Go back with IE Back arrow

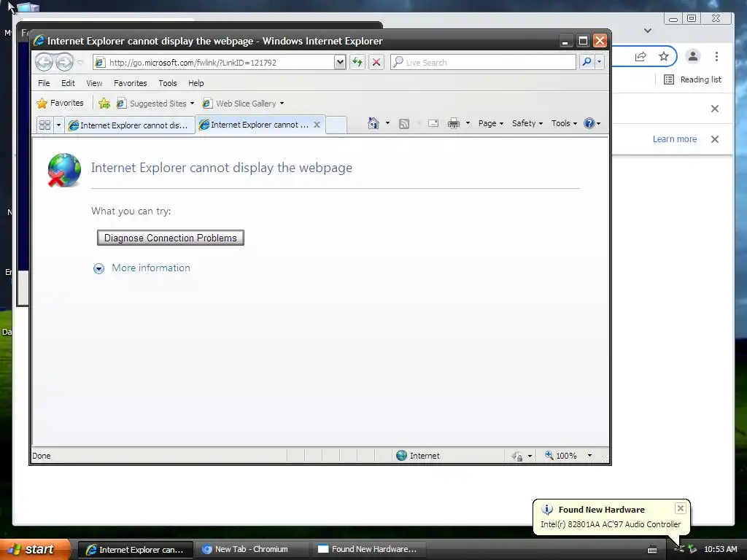[44, 62]
